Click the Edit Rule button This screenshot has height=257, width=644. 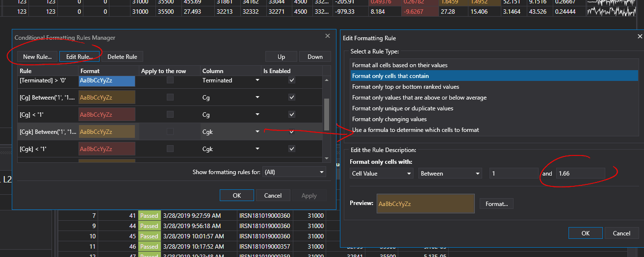(79, 56)
